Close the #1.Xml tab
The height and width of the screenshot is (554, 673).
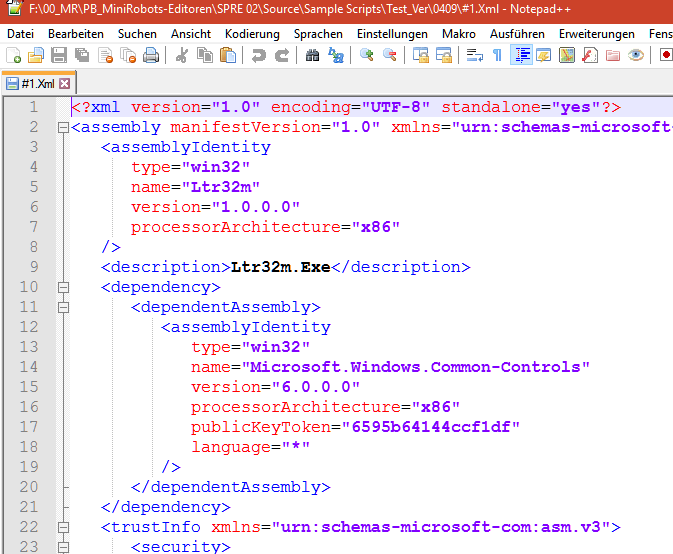(x=65, y=83)
